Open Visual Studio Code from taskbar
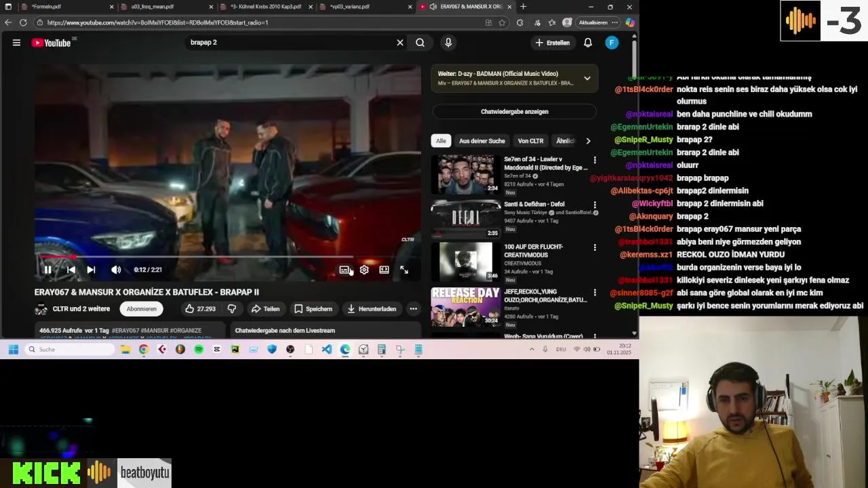Image resolution: width=868 pixels, height=488 pixels. pyautogui.click(x=327, y=349)
